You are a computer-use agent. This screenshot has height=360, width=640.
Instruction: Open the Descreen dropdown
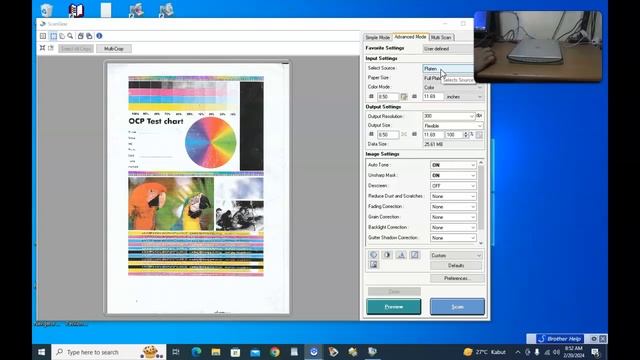453,186
